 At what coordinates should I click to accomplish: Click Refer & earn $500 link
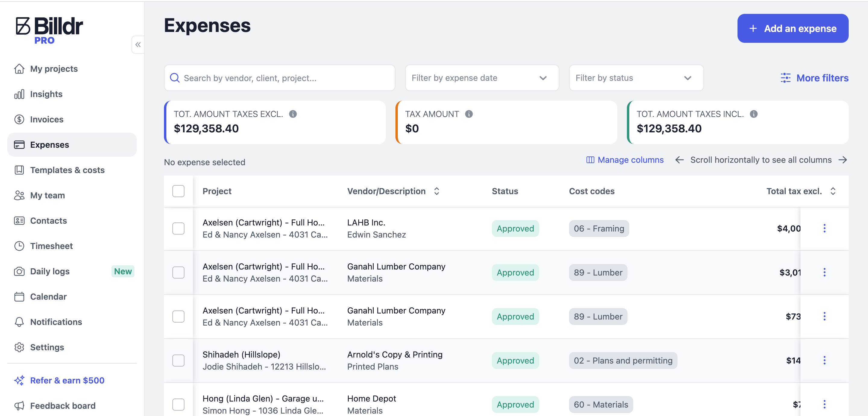(x=67, y=380)
